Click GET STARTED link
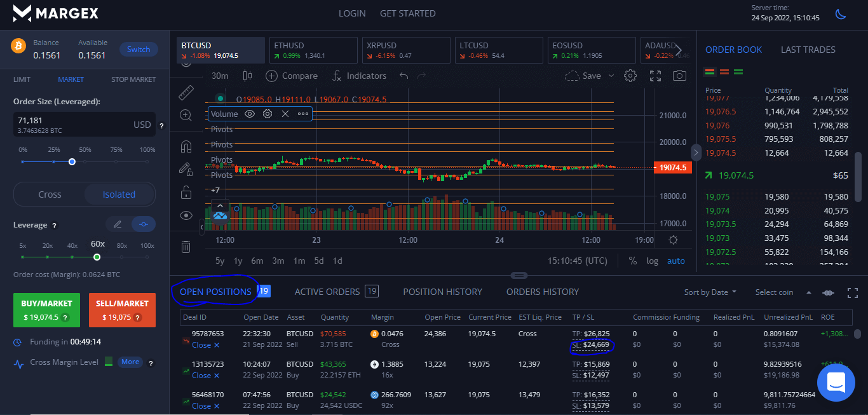Viewport: 868px width, 415px height. click(x=407, y=13)
